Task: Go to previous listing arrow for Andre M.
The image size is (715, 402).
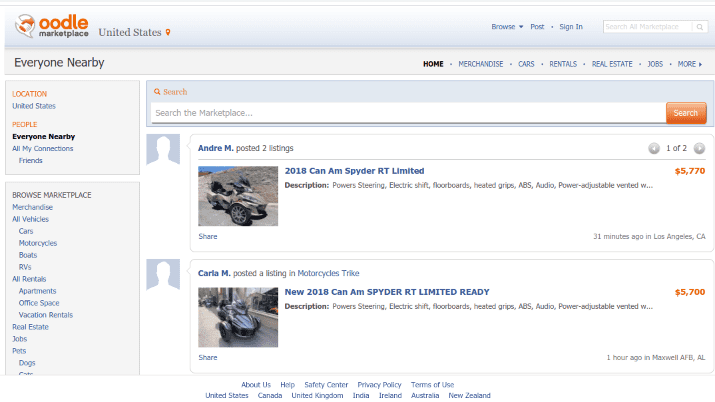Action: (654, 148)
